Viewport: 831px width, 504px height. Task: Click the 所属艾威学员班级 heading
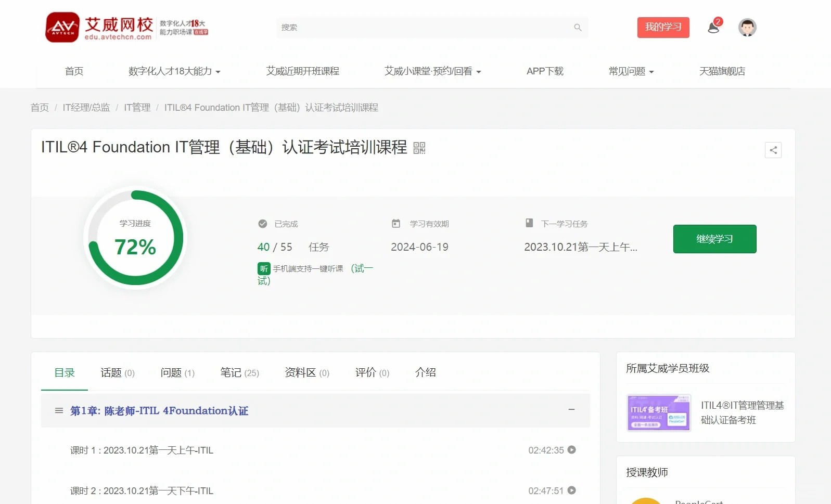668,368
